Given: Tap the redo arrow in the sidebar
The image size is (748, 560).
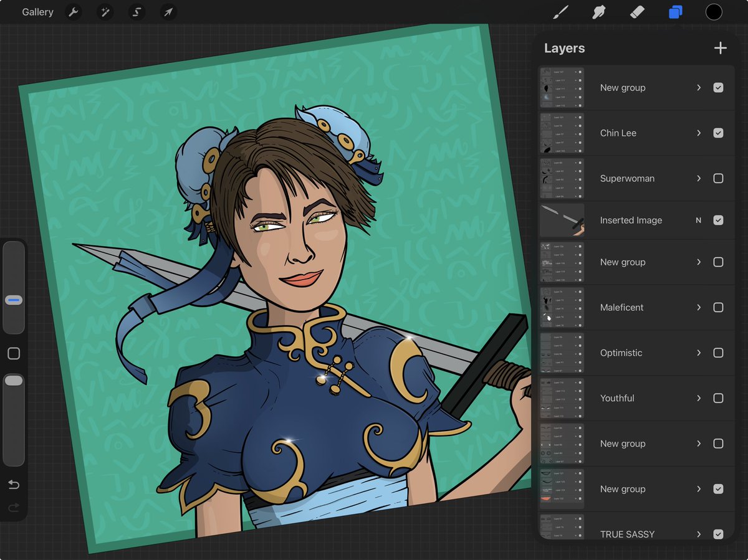Looking at the screenshot, I should 13,508.
